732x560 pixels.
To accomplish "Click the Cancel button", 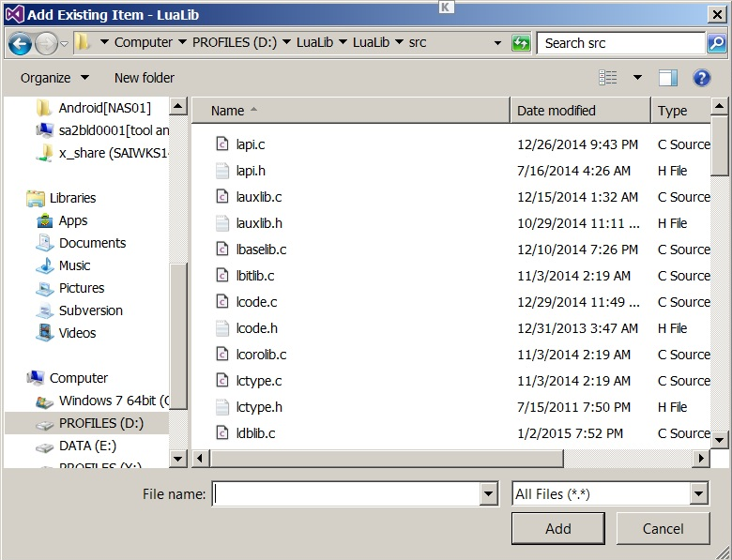I will pyautogui.click(x=663, y=528).
